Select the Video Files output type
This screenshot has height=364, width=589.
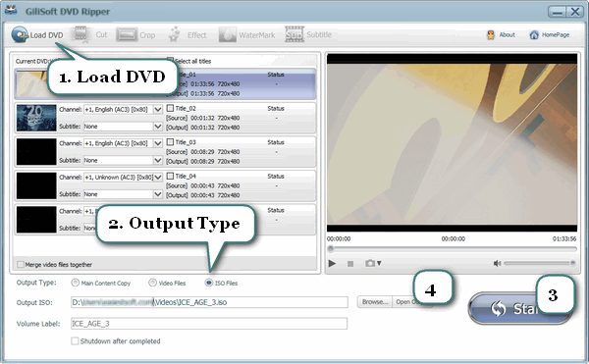tap(152, 283)
